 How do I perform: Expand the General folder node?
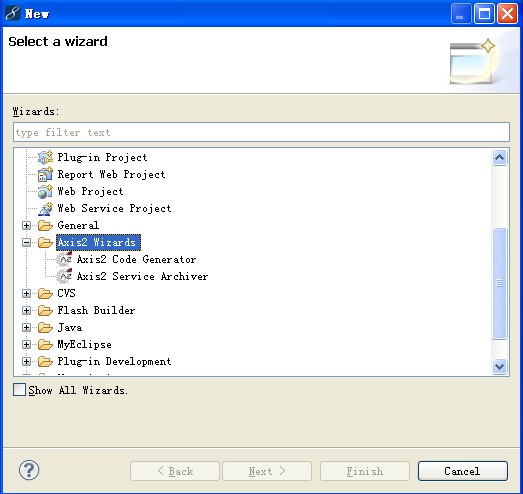(x=26, y=225)
